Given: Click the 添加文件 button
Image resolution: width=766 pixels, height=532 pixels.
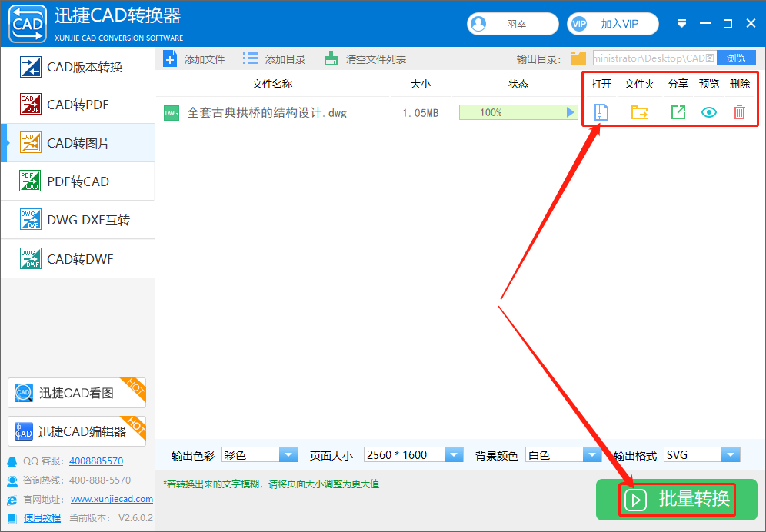Looking at the screenshot, I should (x=194, y=59).
